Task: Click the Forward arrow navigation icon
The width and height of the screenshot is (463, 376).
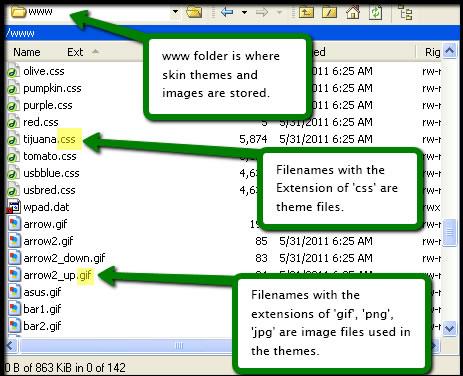Action: [x=262, y=13]
